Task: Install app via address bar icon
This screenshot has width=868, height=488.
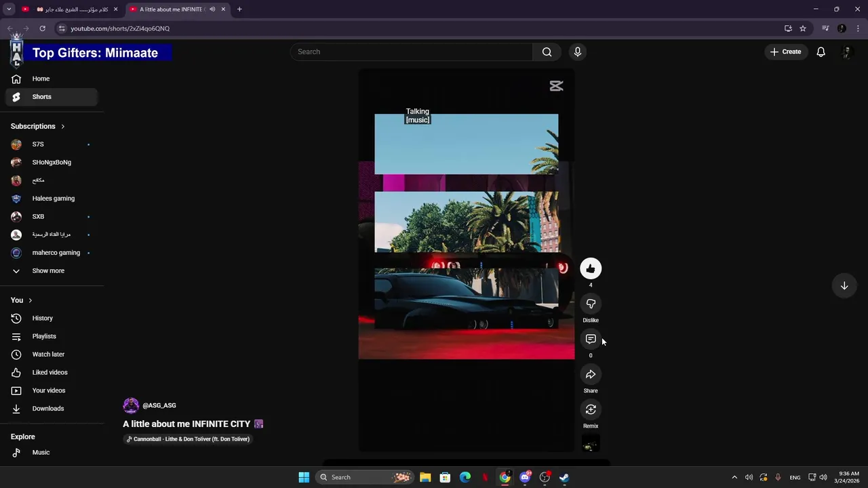Action: (788, 28)
